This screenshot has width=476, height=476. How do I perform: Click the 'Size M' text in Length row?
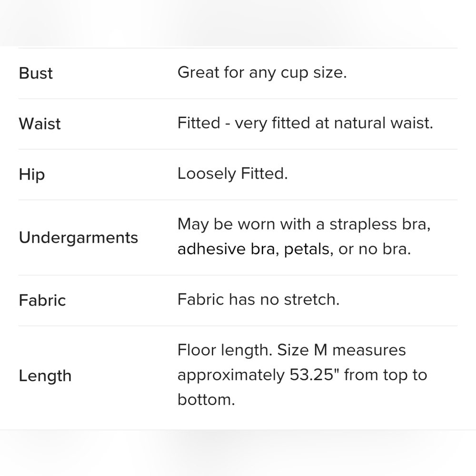(302, 350)
